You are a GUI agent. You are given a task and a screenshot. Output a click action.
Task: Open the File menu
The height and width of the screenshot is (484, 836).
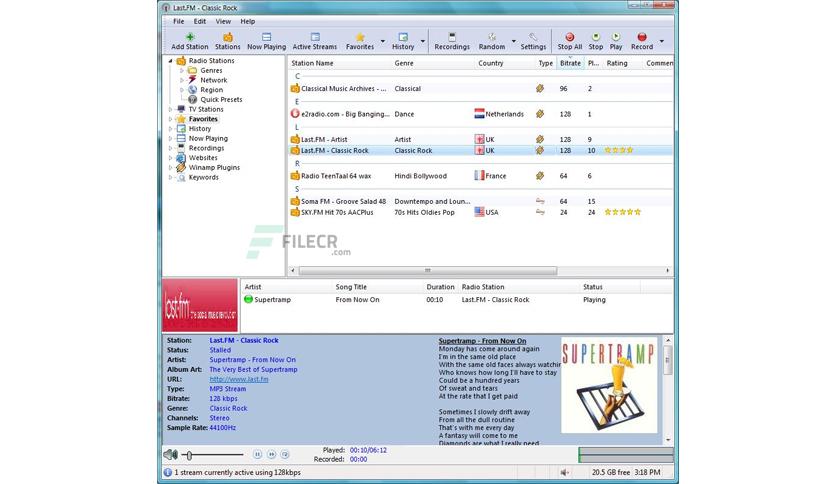(179, 21)
